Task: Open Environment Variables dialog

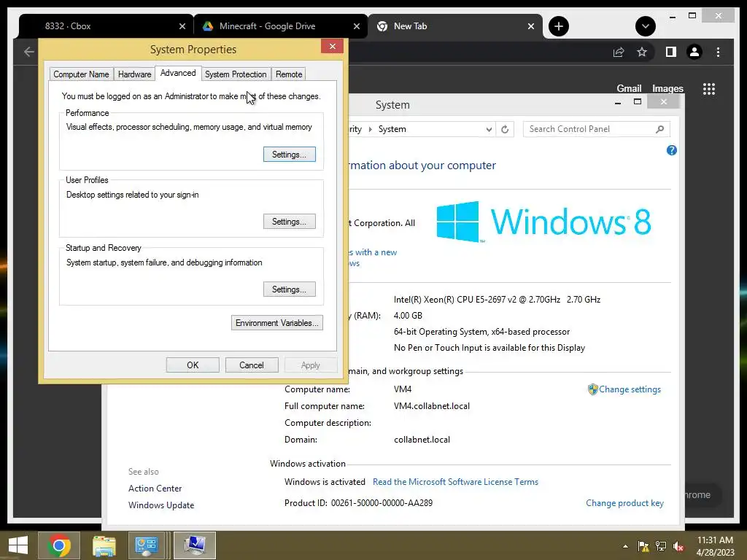Action: (276, 323)
